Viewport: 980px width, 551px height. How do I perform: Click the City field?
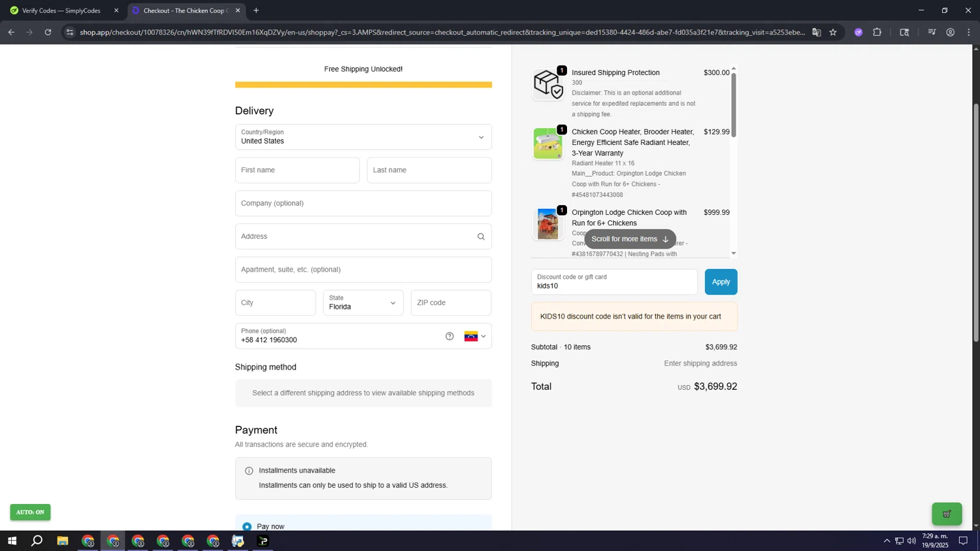click(275, 303)
